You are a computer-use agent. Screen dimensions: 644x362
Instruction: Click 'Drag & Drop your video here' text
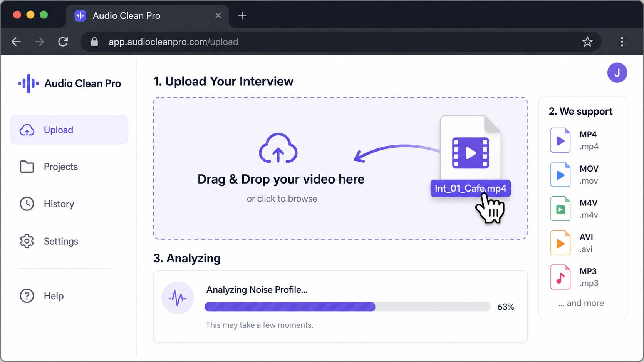tap(281, 179)
